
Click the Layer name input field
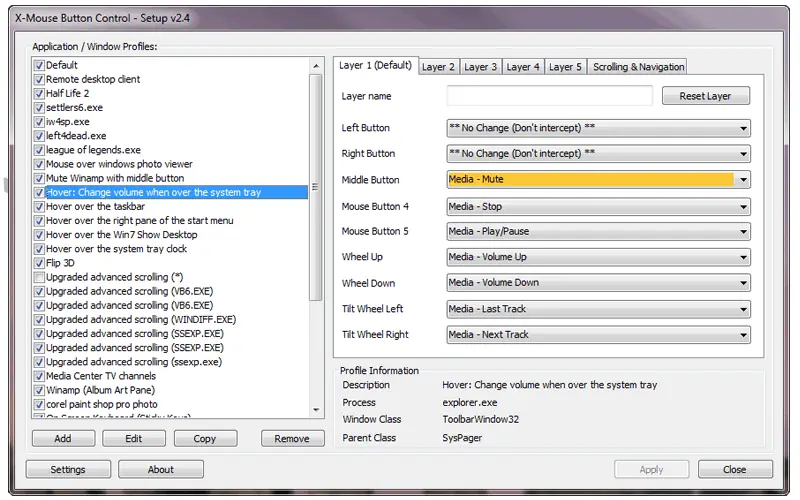(549, 96)
